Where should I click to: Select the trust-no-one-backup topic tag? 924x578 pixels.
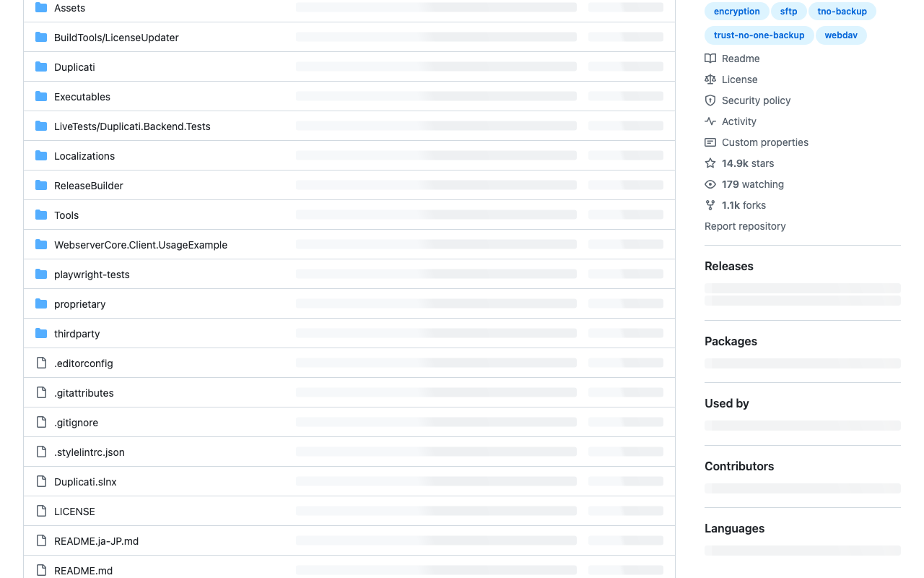759,35
